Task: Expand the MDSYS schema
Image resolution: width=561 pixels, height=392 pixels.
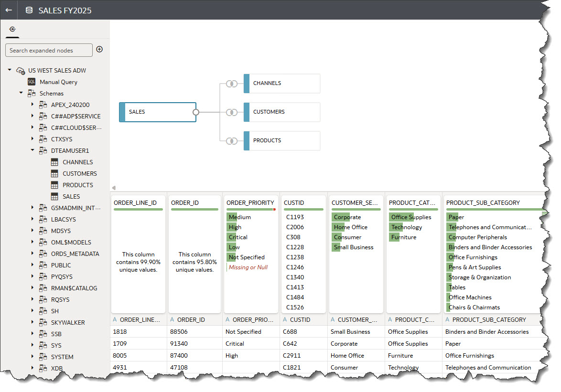Action: (x=32, y=230)
